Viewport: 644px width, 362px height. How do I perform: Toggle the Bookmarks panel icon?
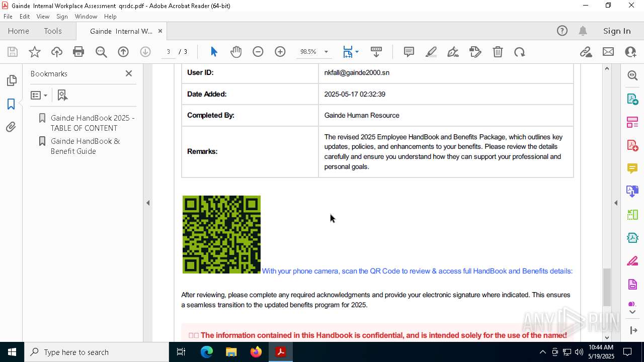(11, 104)
